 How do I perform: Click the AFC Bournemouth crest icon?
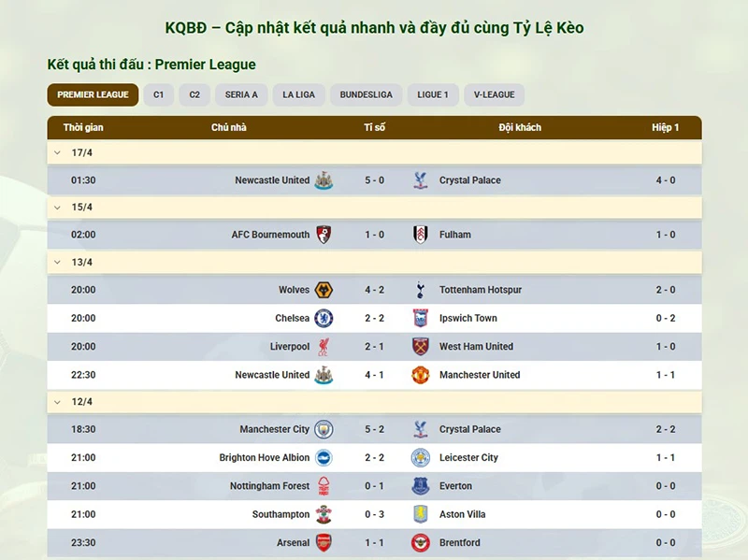point(324,235)
